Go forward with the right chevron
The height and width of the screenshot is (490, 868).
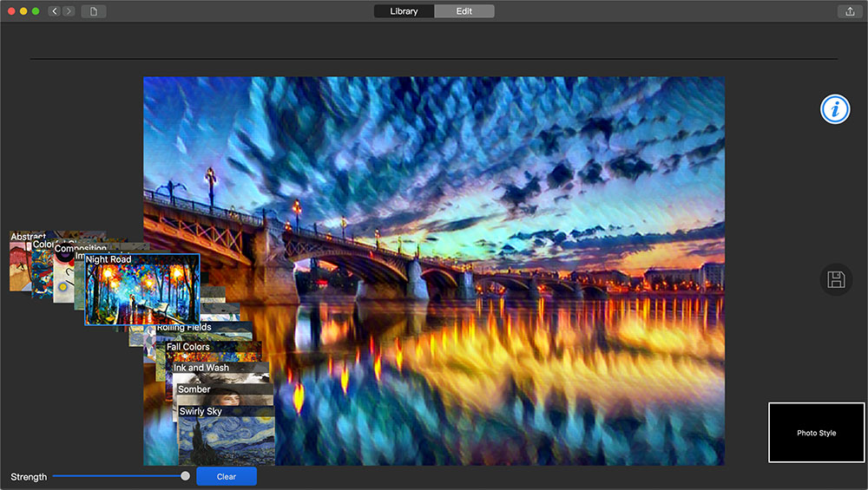[69, 11]
